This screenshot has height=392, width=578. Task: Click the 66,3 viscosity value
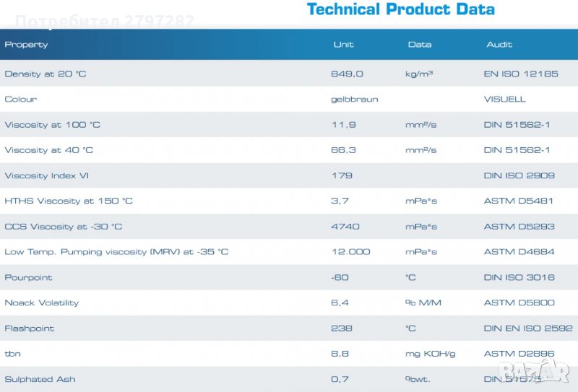tap(343, 150)
